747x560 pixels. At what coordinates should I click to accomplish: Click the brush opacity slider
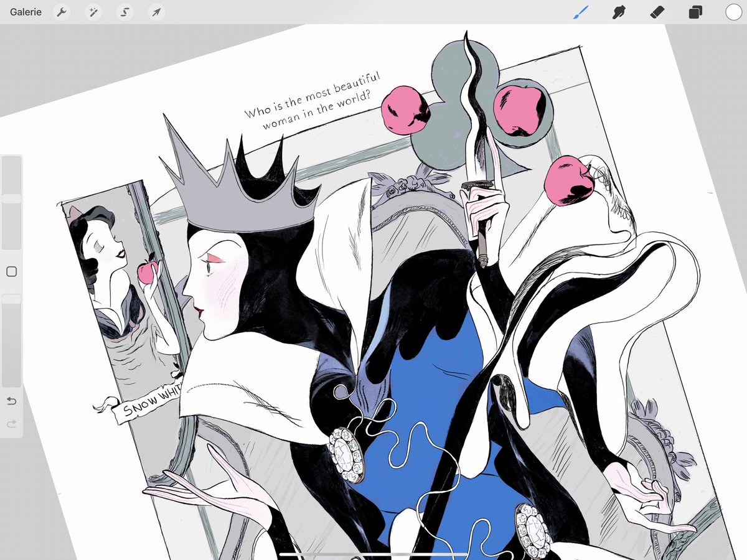[11, 341]
